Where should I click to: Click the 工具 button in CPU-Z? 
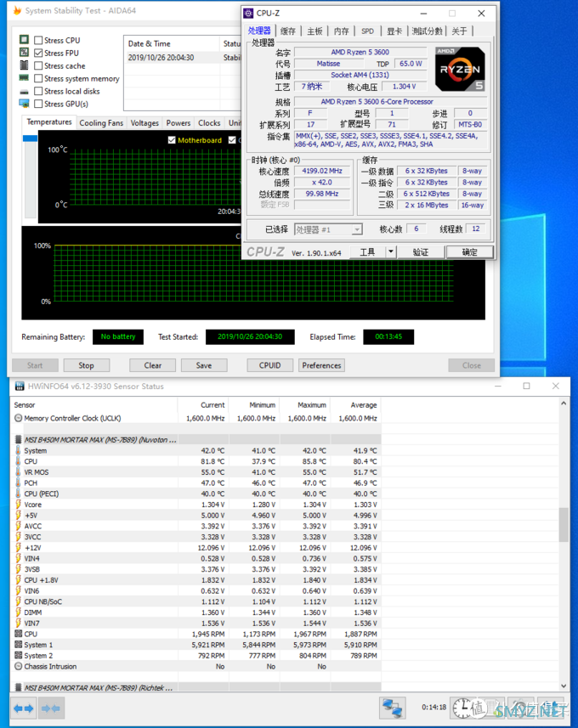(367, 251)
